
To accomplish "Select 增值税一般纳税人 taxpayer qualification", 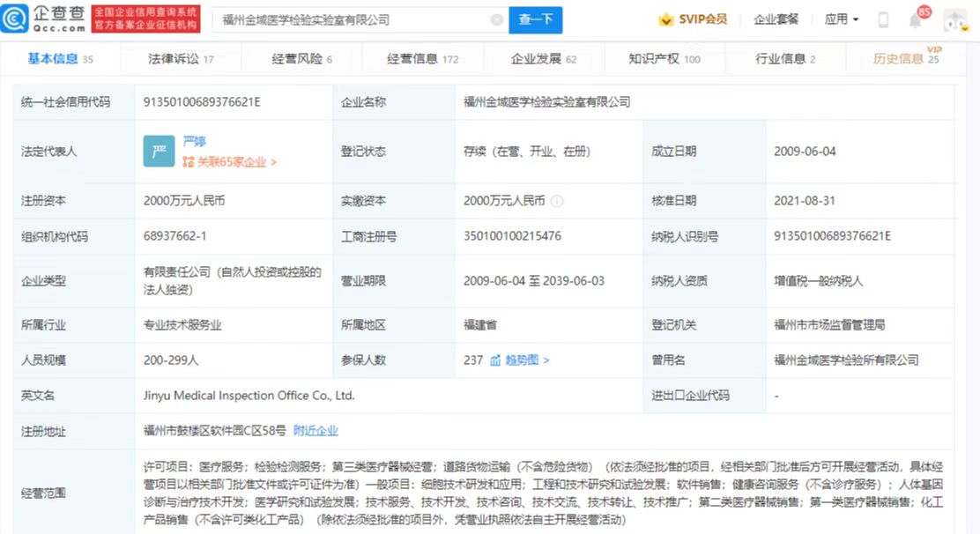I will [x=818, y=281].
